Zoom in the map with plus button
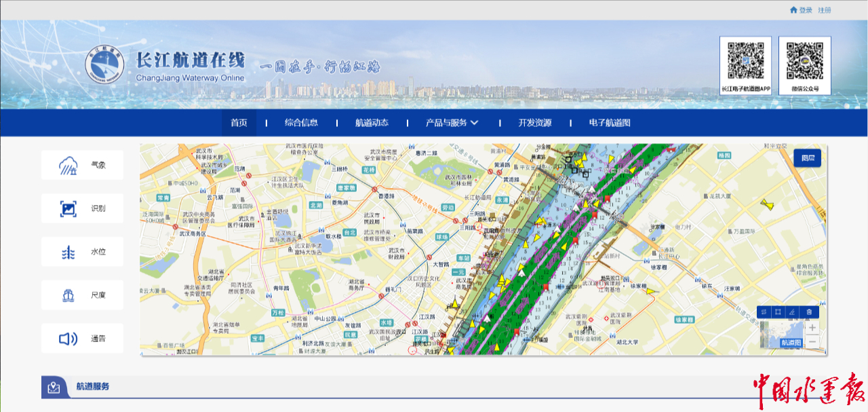This screenshot has width=868, height=412. point(812,328)
